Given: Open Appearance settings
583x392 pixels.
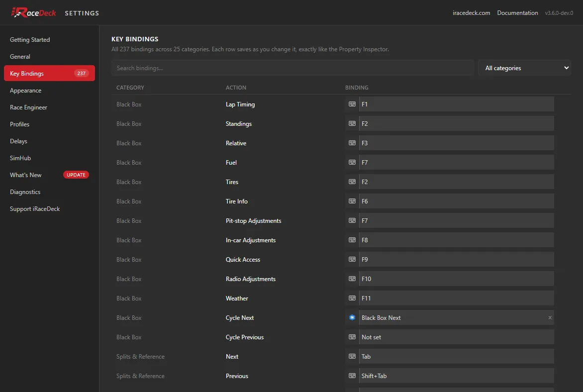Looking at the screenshot, I should point(26,91).
